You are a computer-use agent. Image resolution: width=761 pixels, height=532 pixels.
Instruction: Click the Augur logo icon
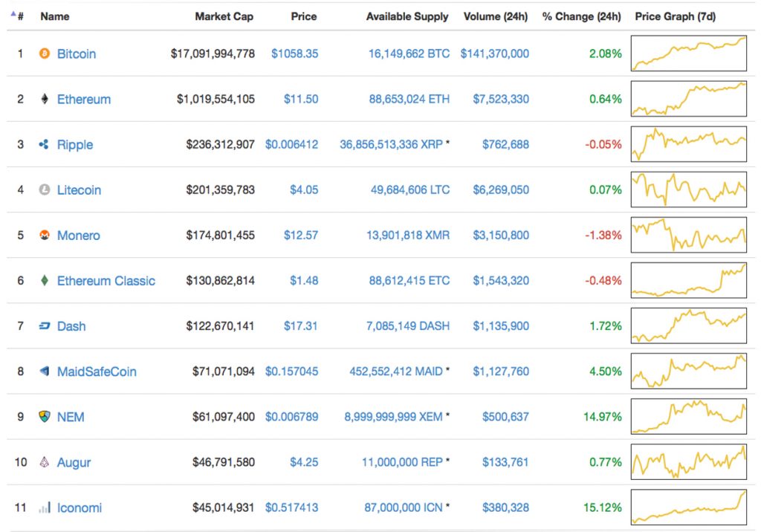tap(44, 462)
